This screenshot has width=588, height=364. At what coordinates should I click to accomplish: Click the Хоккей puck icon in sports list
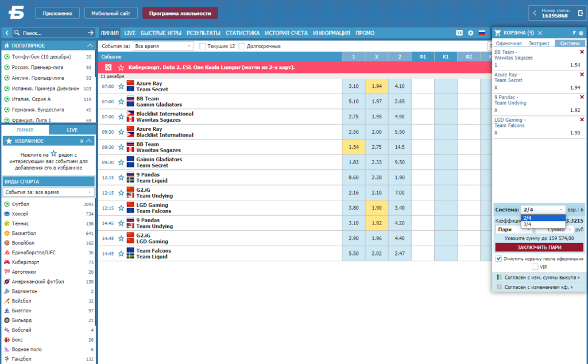coord(7,214)
